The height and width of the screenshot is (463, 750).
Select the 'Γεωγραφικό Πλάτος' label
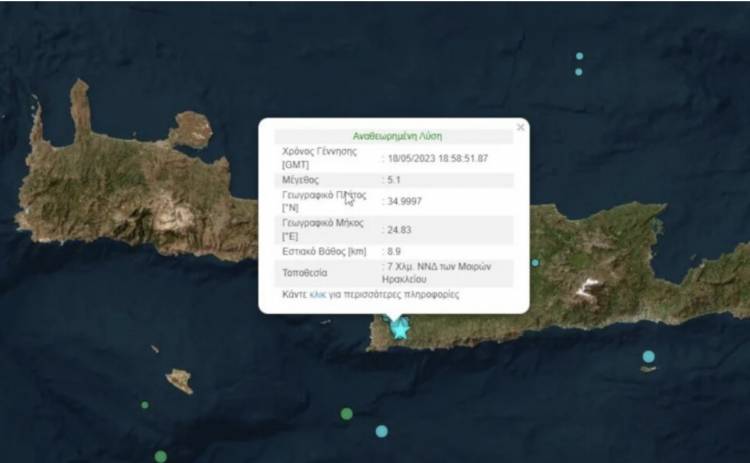click(324, 195)
